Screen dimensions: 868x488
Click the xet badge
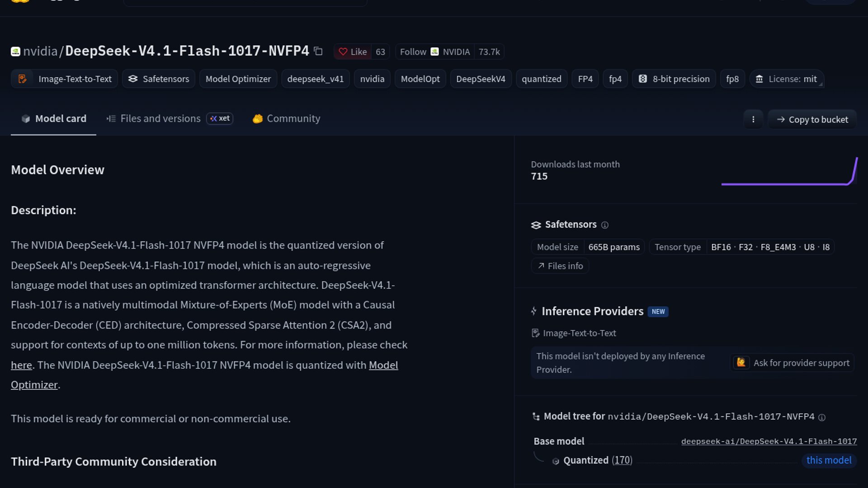pos(220,118)
